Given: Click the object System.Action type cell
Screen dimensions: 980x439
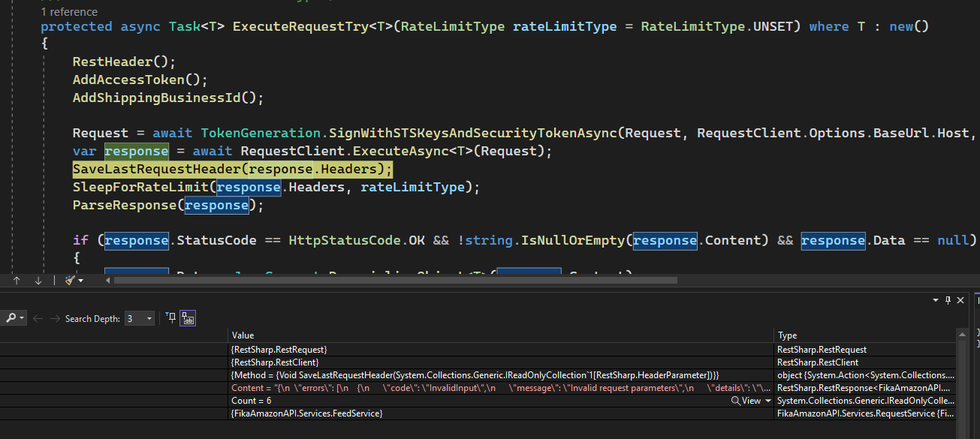Looking at the screenshot, I should pyautogui.click(x=865, y=375).
